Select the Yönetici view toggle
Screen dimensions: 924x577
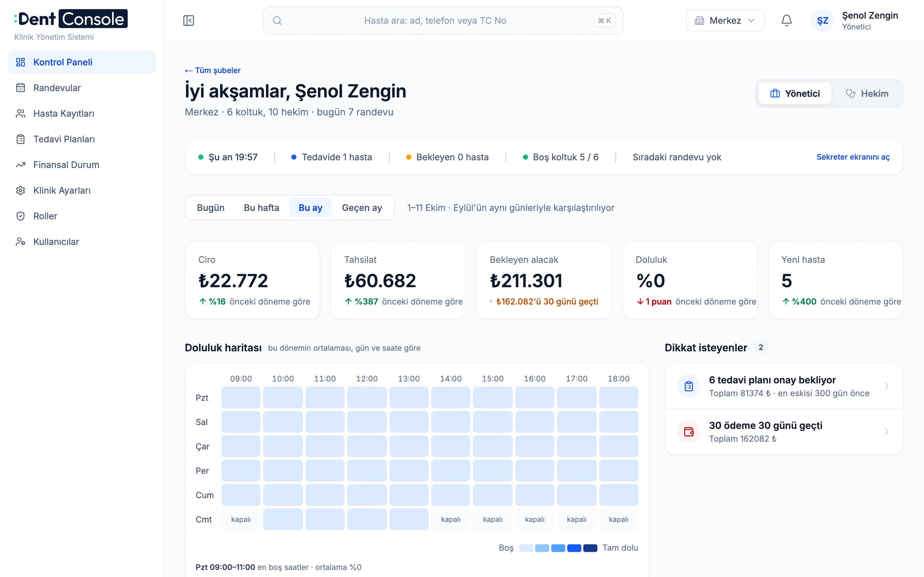click(x=795, y=94)
